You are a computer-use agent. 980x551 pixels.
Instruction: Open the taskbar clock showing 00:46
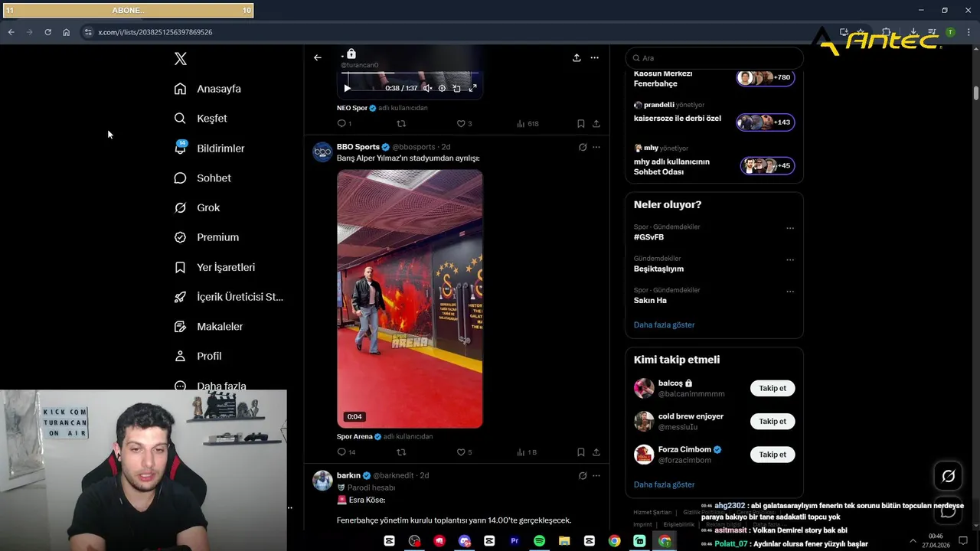click(936, 541)
